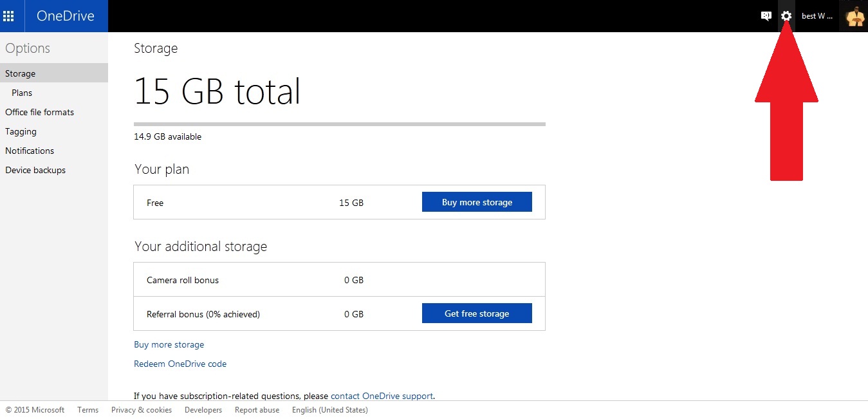Open Device backups in sidebar
The height and width of the screenshot is (419, 868).
point(35,170)
